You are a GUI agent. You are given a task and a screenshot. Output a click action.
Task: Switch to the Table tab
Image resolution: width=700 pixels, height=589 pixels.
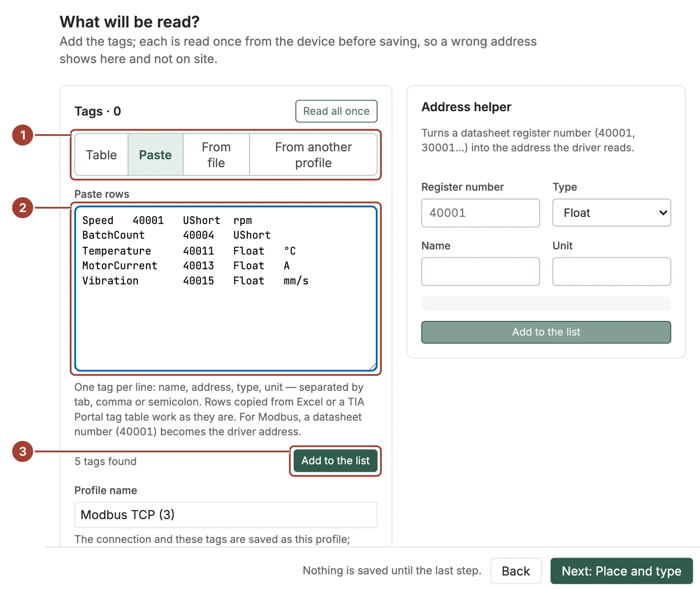point(101,154)
